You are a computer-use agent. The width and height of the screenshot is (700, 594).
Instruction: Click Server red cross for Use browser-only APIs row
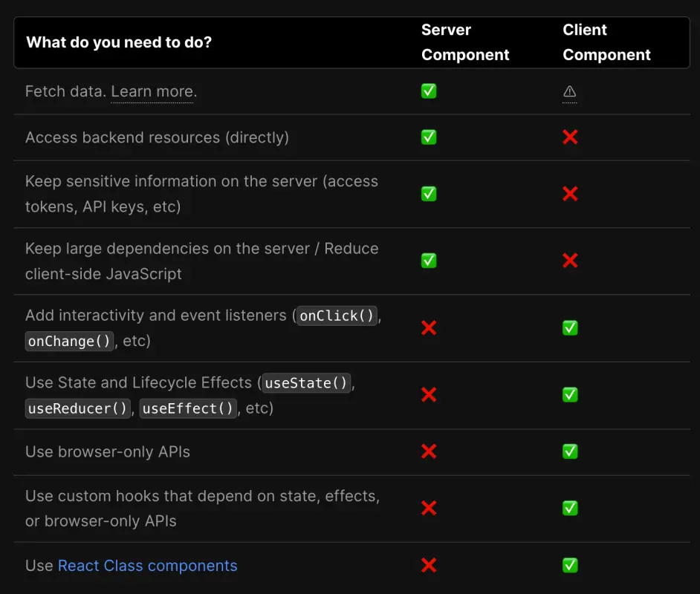tap(429, 451)
